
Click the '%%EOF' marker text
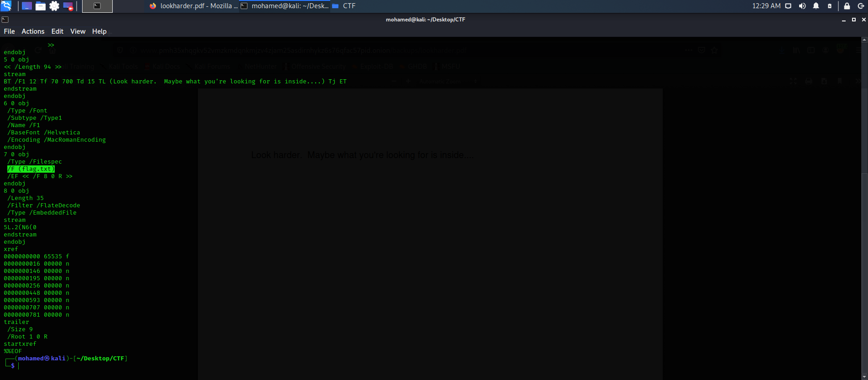(x=13, y=351)
